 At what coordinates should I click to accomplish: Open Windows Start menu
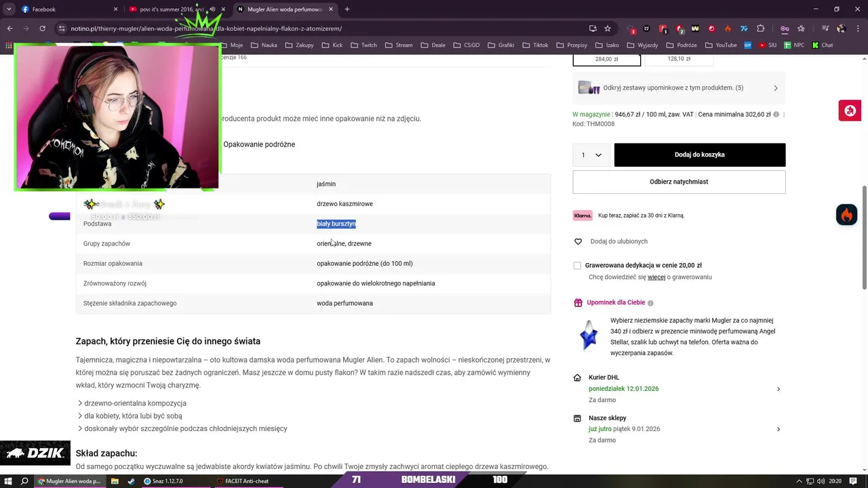coord(9,481)
